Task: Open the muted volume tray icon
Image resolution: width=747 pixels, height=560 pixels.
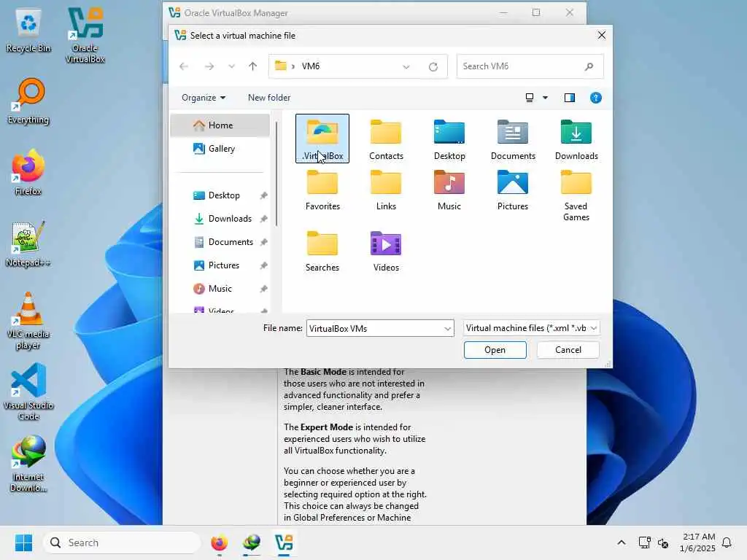Action: (662, 542)
